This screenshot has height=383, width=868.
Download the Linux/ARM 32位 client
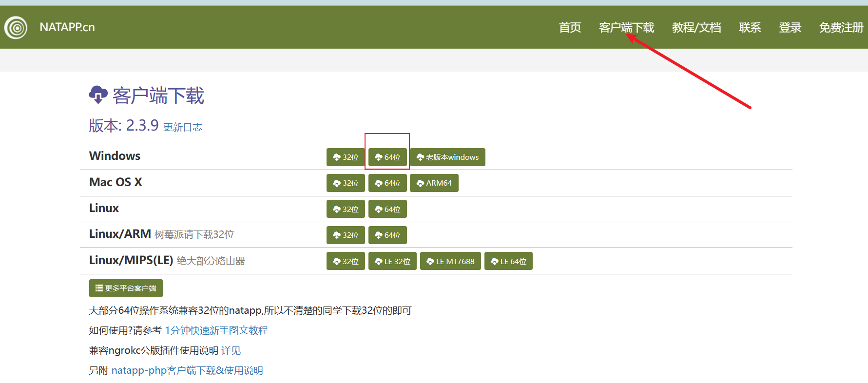pyautogui.click(x=346, y=235)
